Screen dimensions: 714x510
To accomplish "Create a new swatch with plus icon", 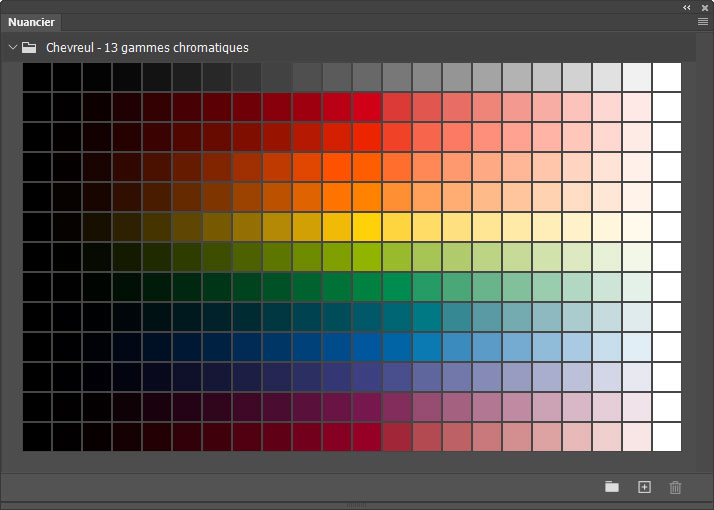I will pyautogui.click(x=644, y=487).
